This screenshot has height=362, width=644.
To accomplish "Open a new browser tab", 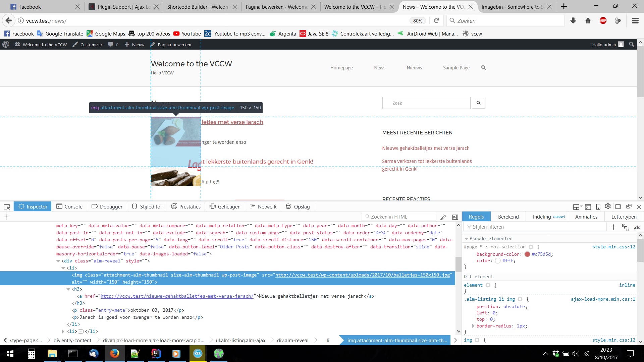I will tap(564, 7).
